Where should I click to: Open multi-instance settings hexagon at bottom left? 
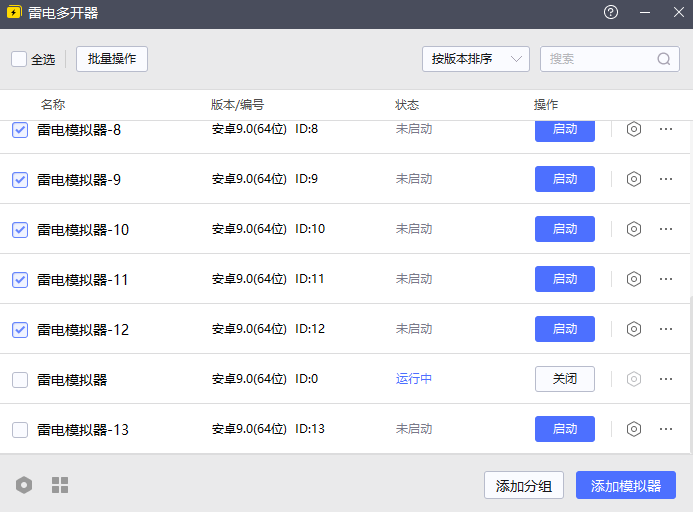(x=24, y=485)
